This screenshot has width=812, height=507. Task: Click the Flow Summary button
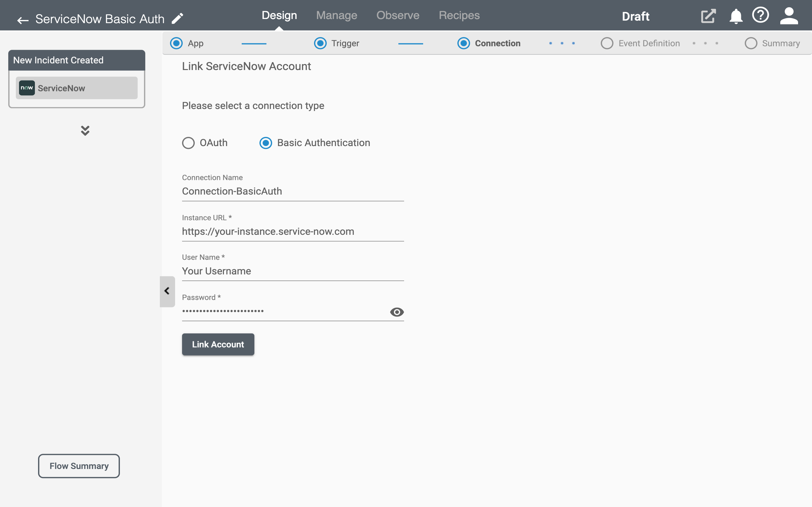79,466
